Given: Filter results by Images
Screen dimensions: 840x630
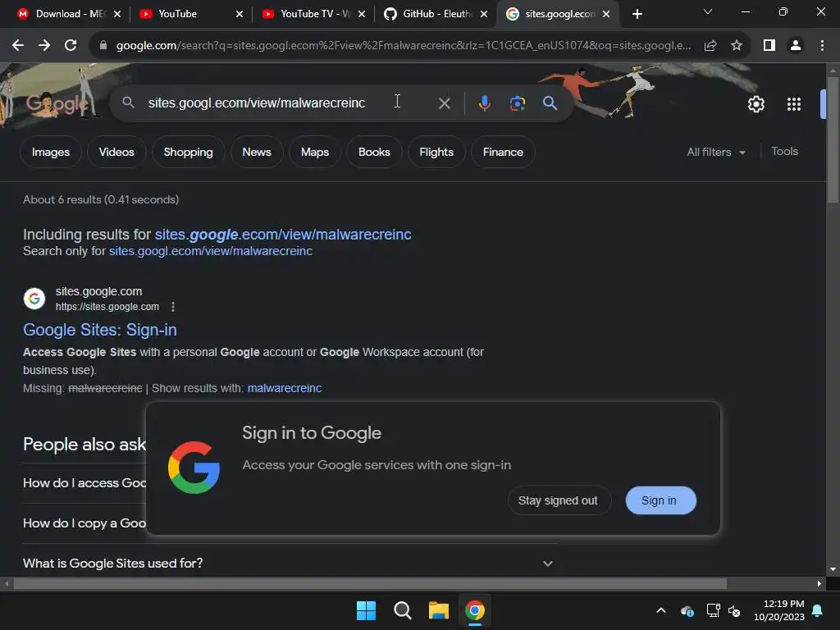Looking at the screenshot, I should [x=50, y=152].
